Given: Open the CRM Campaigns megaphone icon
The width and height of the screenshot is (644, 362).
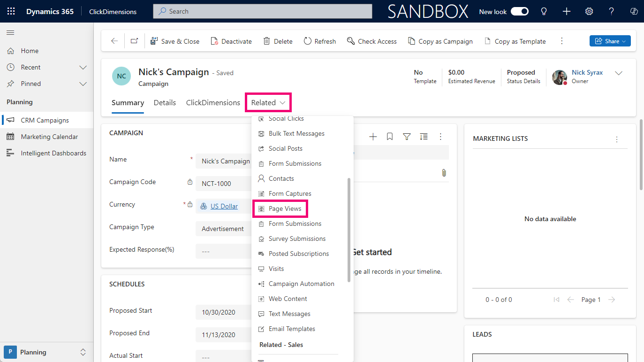Looking at the screenshot, I should point(10,120).
